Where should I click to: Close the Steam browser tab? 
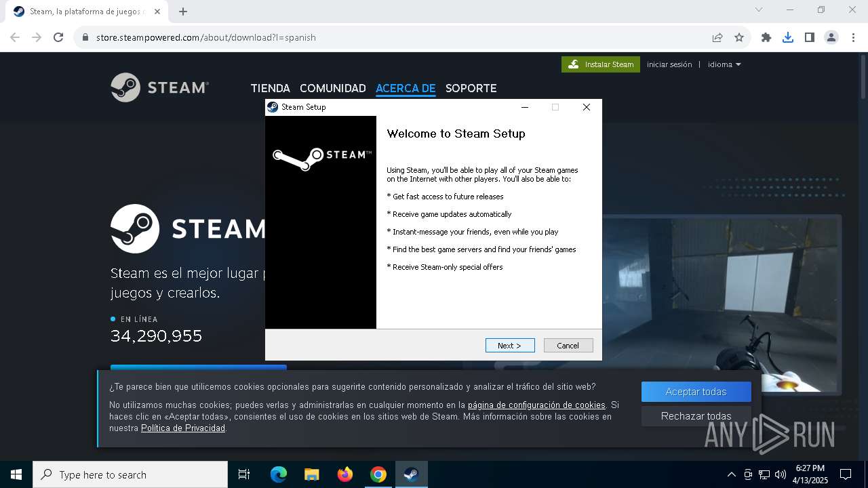158,12
